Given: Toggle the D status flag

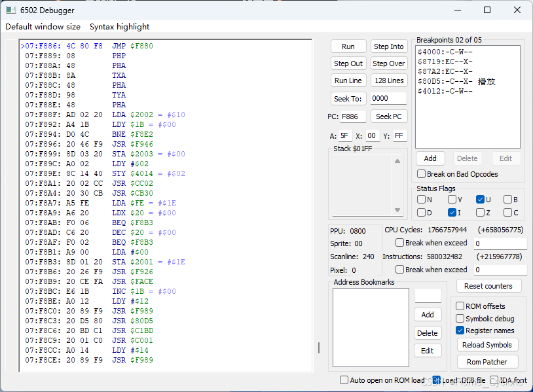Looking at the screenshot, I should click(421, 213).
